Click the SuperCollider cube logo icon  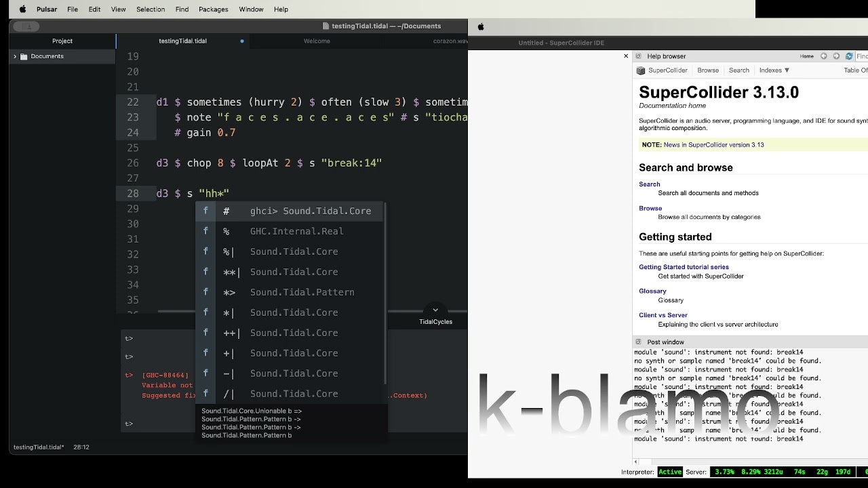point(641,70)
